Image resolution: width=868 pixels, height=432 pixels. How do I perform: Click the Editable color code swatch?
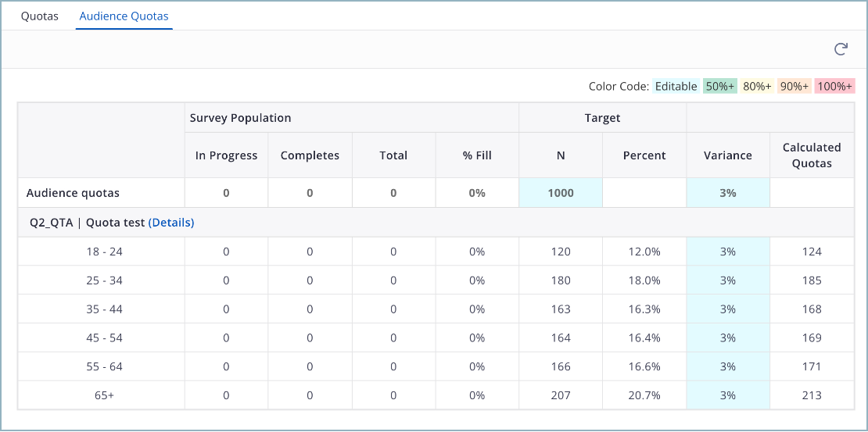pos(676,87)
